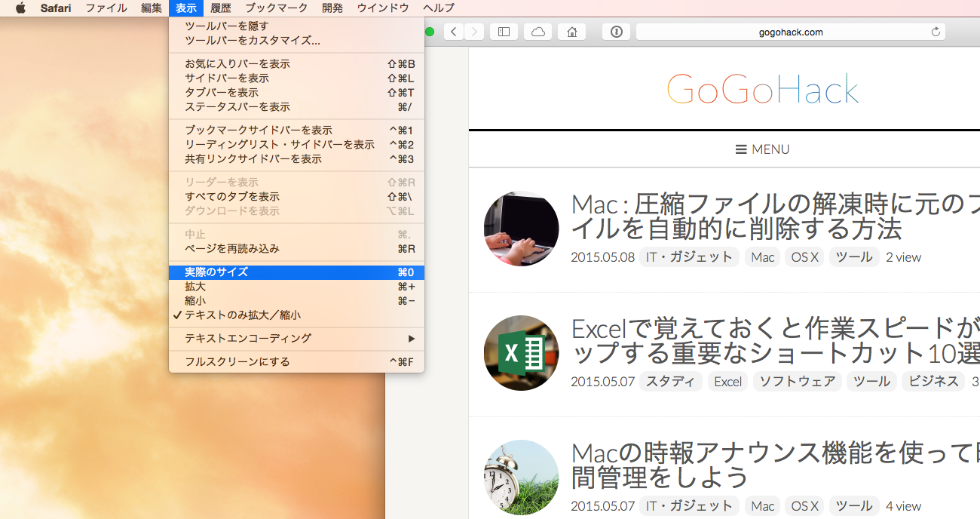Click the green fullscreen window button
Screen dimensions: 980x519
[x=430, y=32]
